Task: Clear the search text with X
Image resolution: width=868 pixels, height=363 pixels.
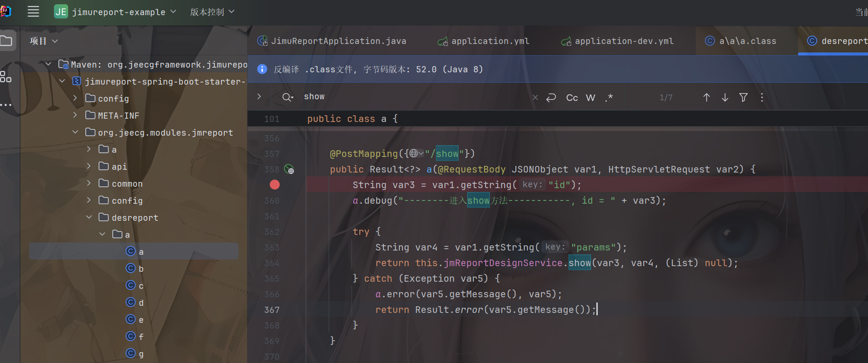Action: click(535, 97)
